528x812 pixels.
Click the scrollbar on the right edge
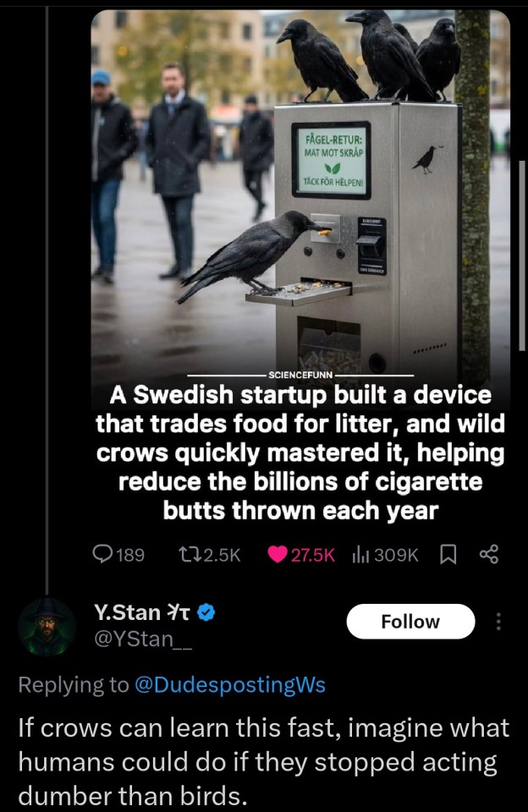pyautogui.click(x=522, y=255)
